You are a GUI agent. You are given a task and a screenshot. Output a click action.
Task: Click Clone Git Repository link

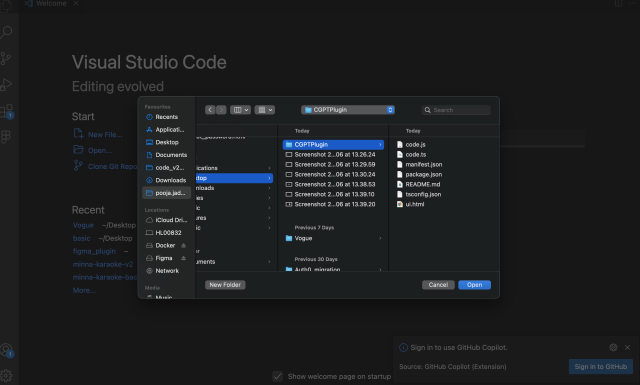[x=105, y=166]
